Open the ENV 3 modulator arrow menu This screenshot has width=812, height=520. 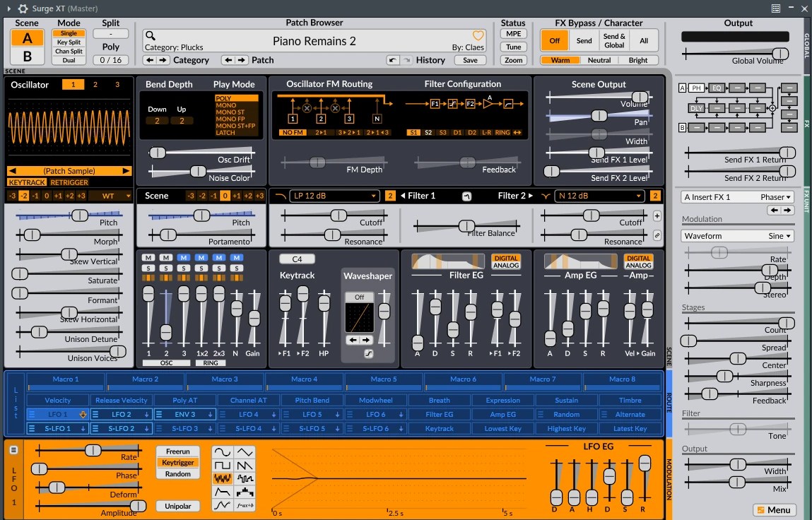click(x=211, y=414)
